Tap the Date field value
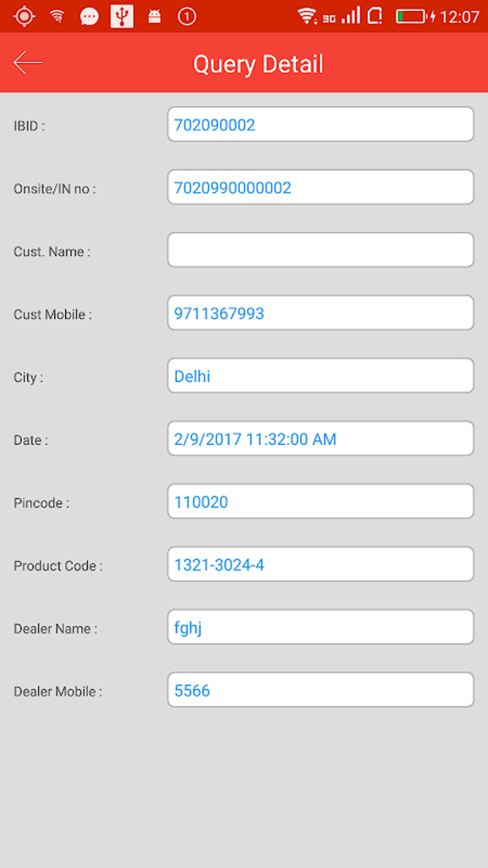Screen dimensions: 488x868 click(320, 439)
